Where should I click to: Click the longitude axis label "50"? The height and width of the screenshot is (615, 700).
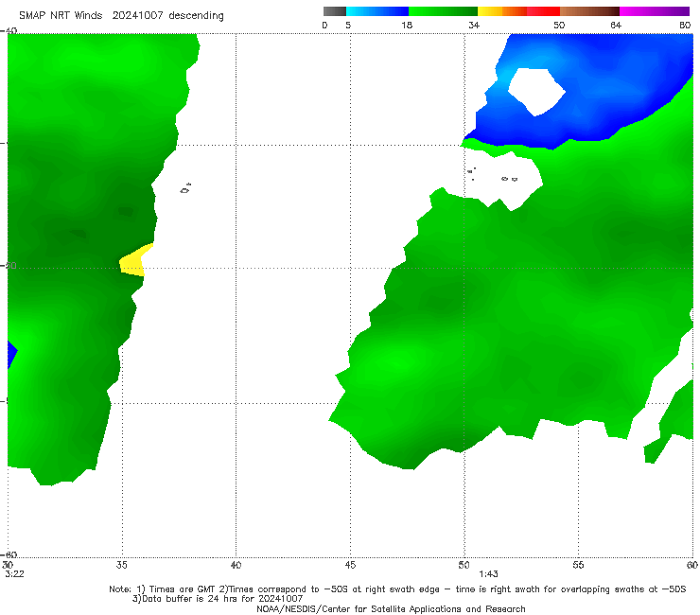point(464,565)
